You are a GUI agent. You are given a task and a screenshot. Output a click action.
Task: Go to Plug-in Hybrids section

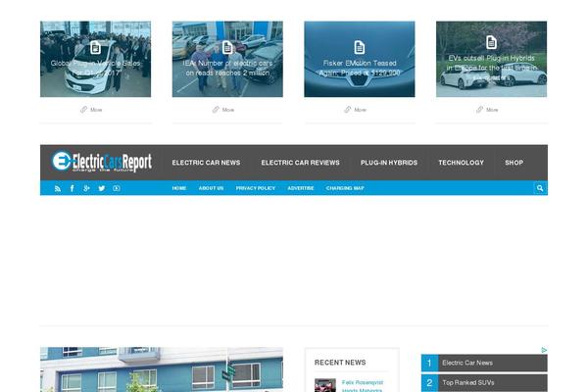[x=389, y=163]
